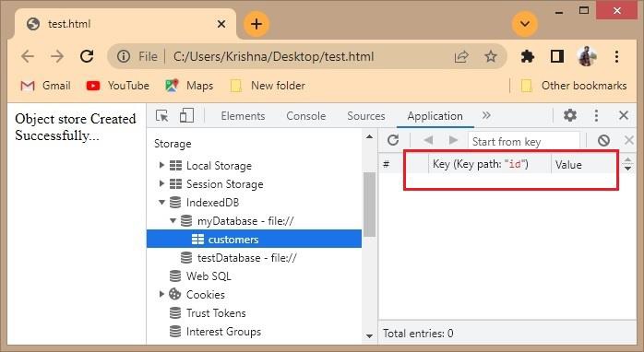Collapse the IndexedDB tree node
The width and height of the screenshot is (644, 352).
(161, 202)
